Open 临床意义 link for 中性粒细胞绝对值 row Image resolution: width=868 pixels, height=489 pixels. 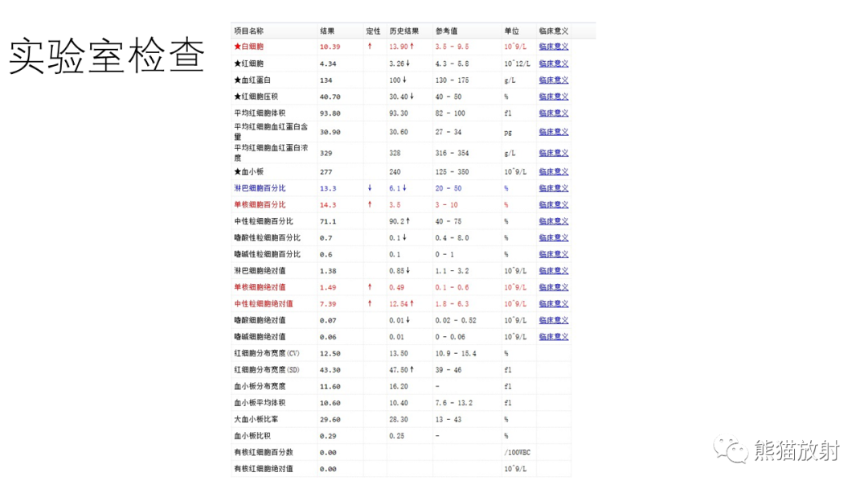pos(554,303)
